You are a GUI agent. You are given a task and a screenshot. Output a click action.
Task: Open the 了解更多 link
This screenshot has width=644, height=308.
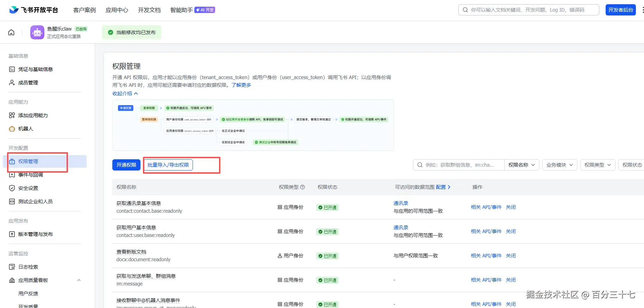[241, 85]
